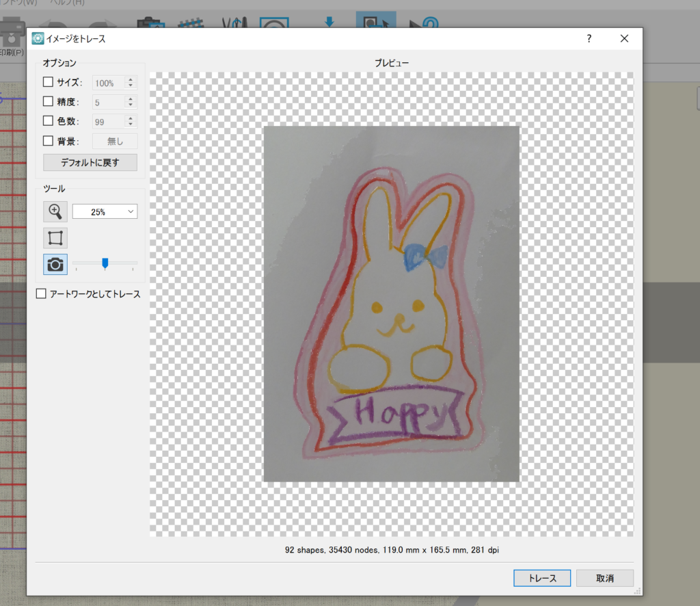This screenshot has height=606, width=700.
Task: Tick アートワークとしてトレース checkbox
Action: point(41,294)
